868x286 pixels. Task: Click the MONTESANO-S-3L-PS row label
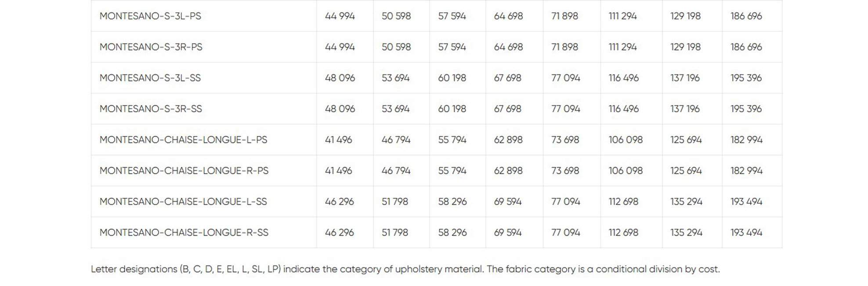150,16
